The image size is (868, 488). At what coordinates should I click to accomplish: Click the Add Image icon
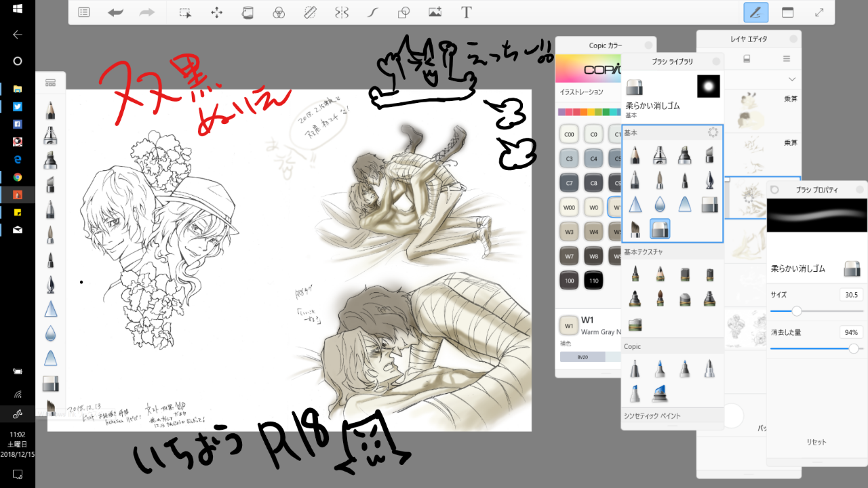coord(435,12)
